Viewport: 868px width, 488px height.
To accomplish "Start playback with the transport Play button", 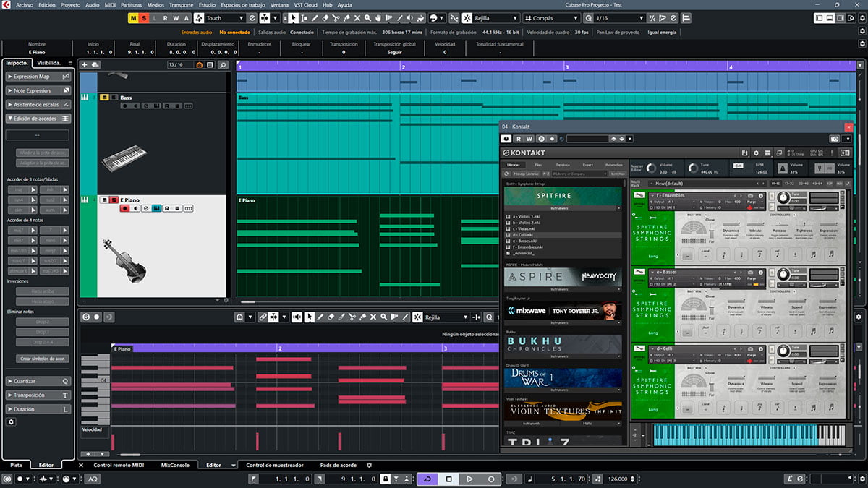I will tap(469, 479).
